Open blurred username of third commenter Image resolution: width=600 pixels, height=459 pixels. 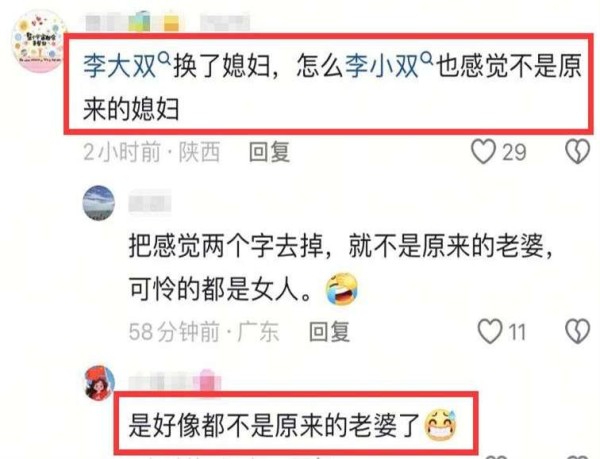pos(175,381)
